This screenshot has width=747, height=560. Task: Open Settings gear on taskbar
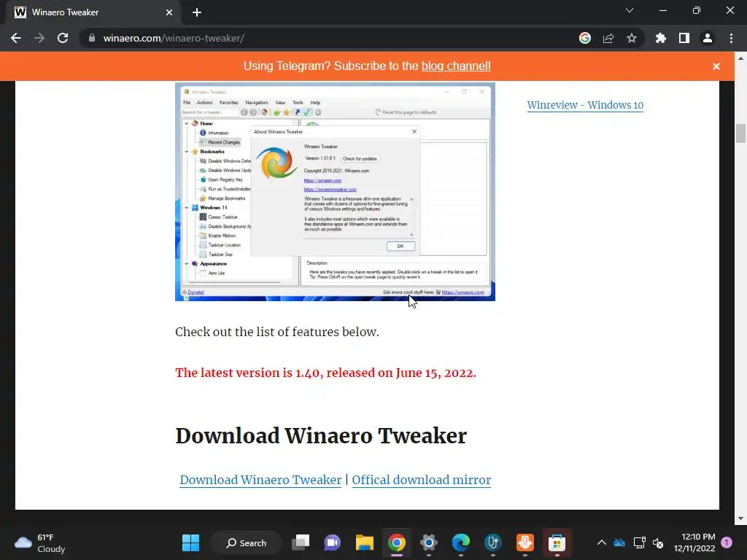coord(428,542)
